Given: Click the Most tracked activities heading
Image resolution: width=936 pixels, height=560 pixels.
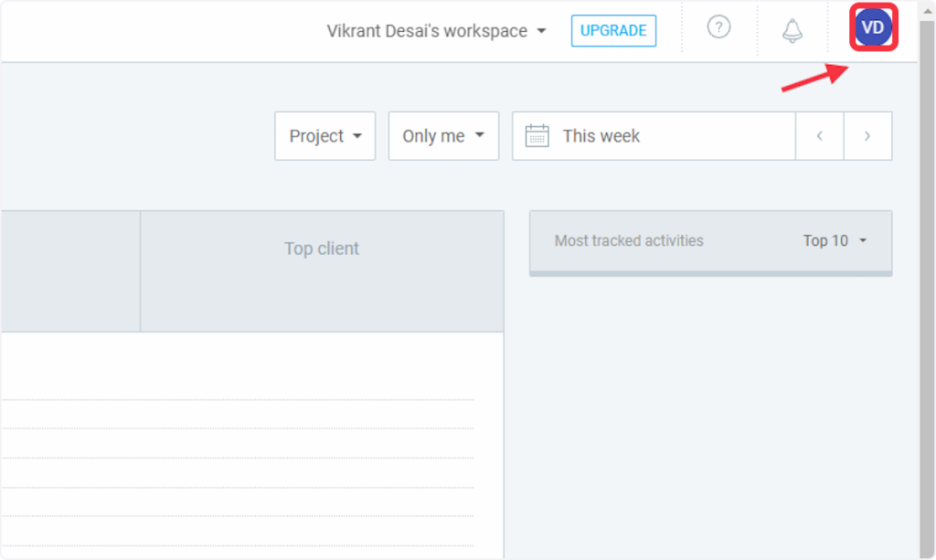Looking at the screenshot, I should click(629, 241).
